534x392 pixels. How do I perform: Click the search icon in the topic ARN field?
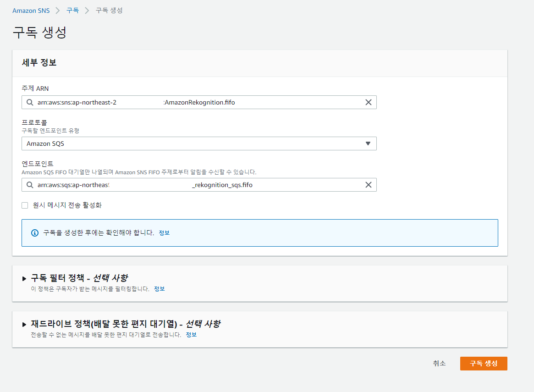click(x=30, y=102)
